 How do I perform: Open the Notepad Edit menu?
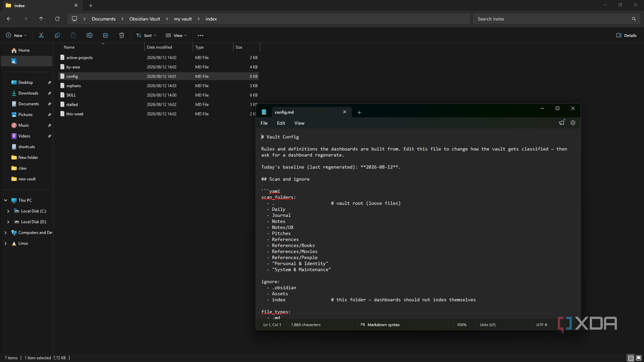(281, 123)
